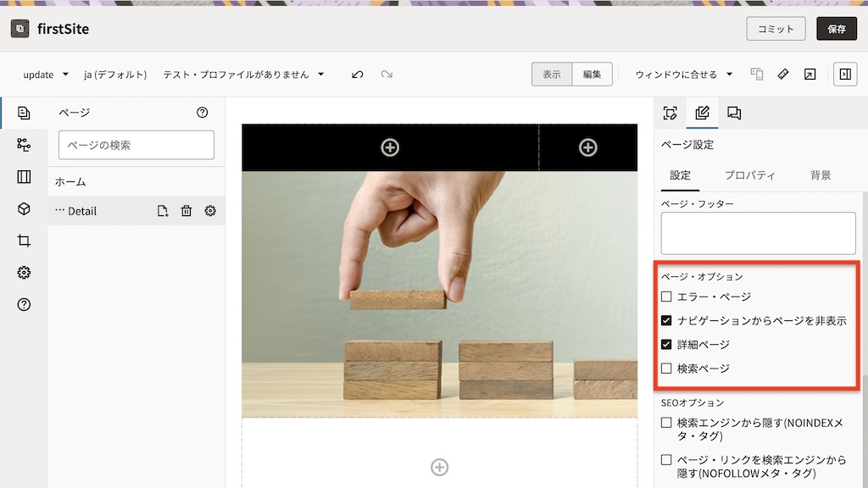Click the undo arrow in the toolbar
The width and height of the screenshot is (868, 488).
tap(358, 75)
